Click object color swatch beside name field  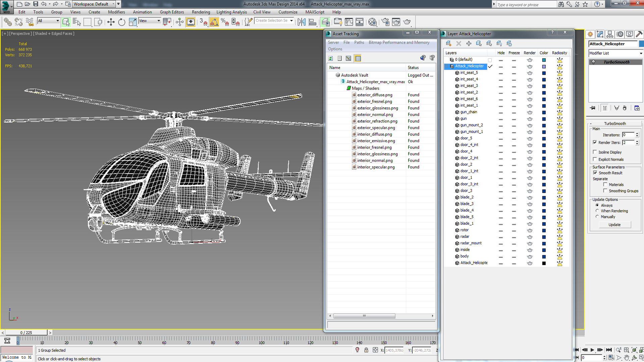[641, 44]
